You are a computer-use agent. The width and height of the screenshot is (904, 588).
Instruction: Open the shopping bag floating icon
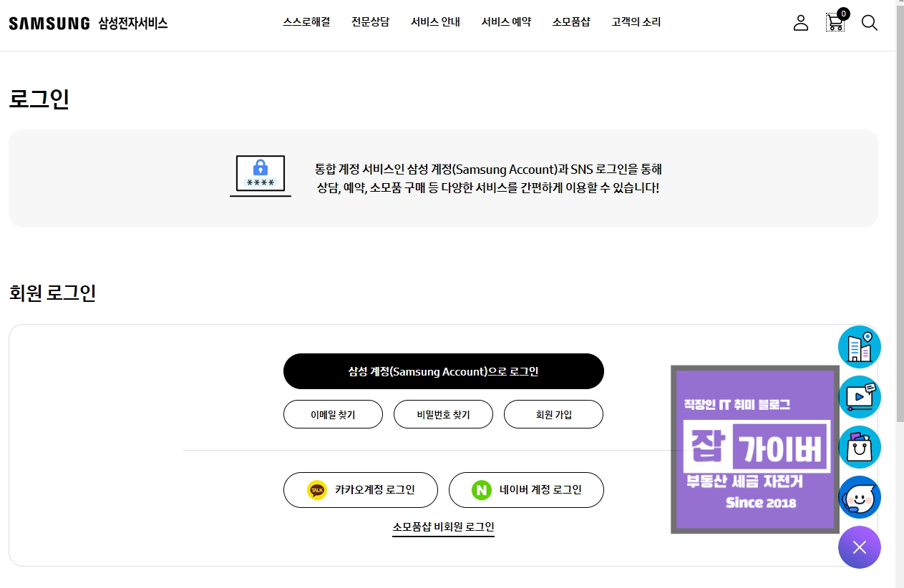click(x=860, y=447)
